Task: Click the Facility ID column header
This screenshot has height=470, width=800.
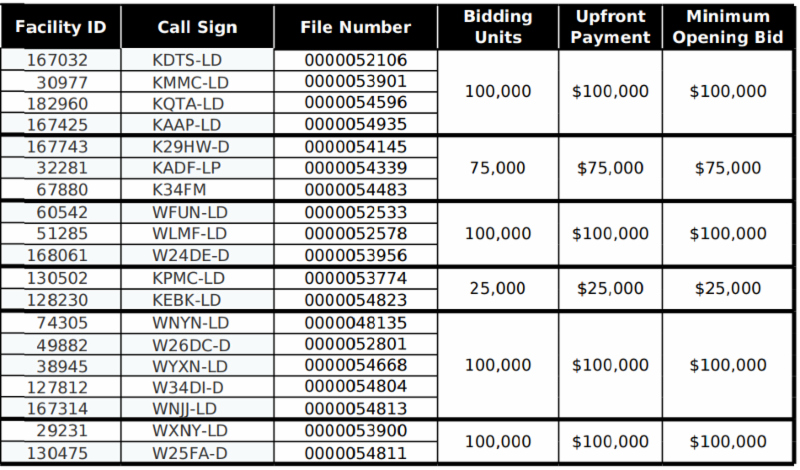Action: pos(60,27)
